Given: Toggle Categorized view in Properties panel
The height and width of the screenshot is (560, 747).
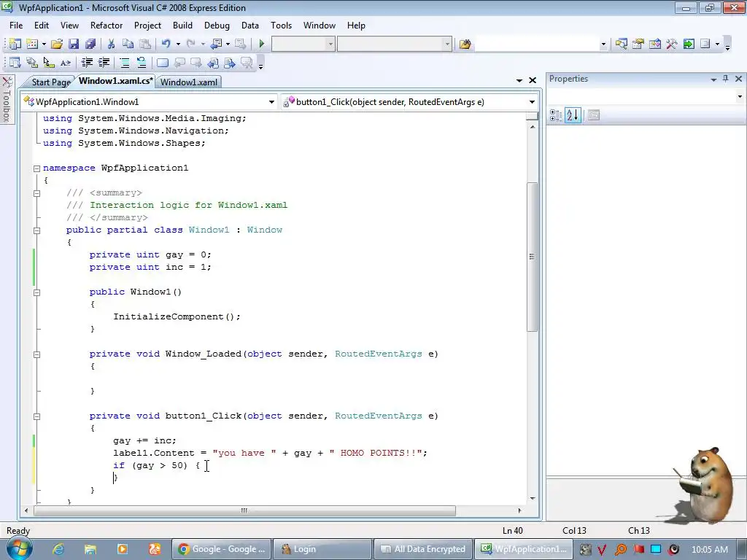Looking at the screenshot, I should (555, 114).
